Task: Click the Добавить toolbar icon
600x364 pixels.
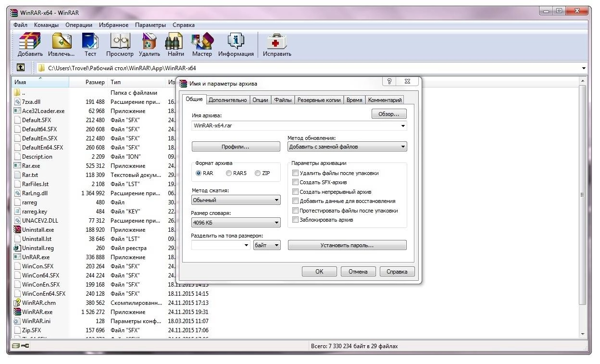Action: pos(30,41)
